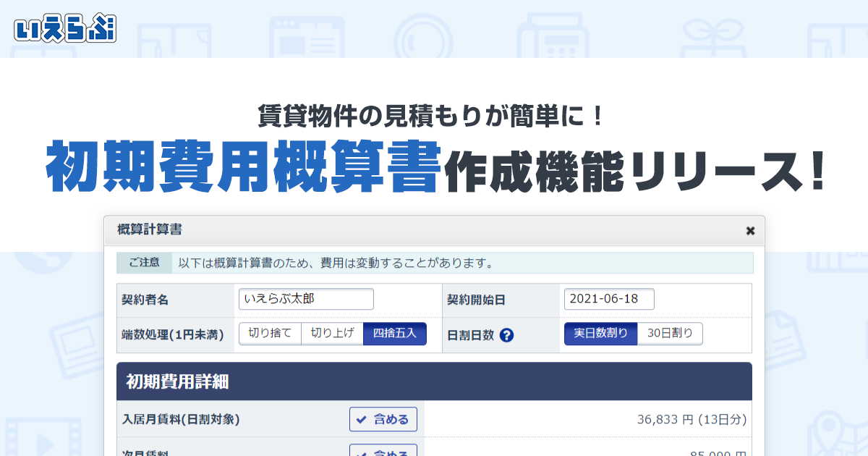Select the 切り上げ rounding option
Image resolution: width=868 pixels, height=456 pixels.
pyautogui.click(x=331, y=334)
